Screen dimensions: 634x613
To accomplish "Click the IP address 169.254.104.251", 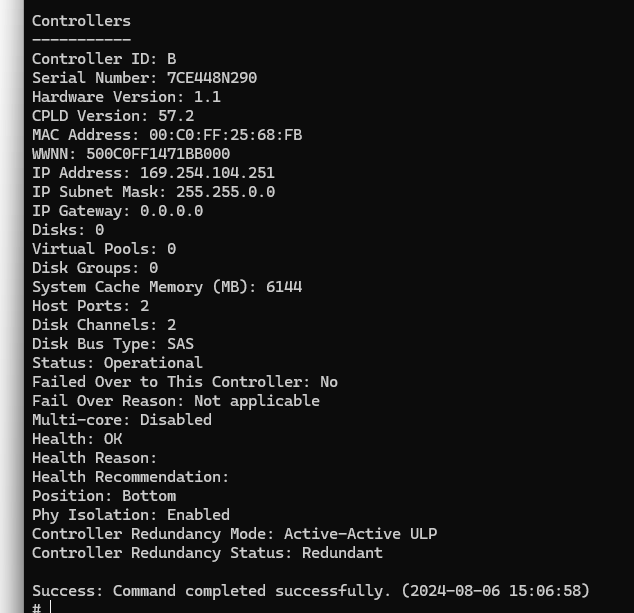I will tap(207, 173).
